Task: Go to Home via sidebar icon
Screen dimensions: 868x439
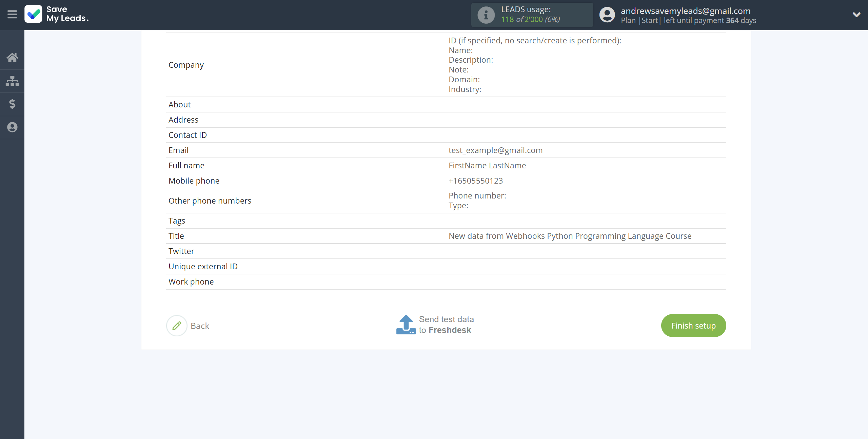Action: point(12,58)
